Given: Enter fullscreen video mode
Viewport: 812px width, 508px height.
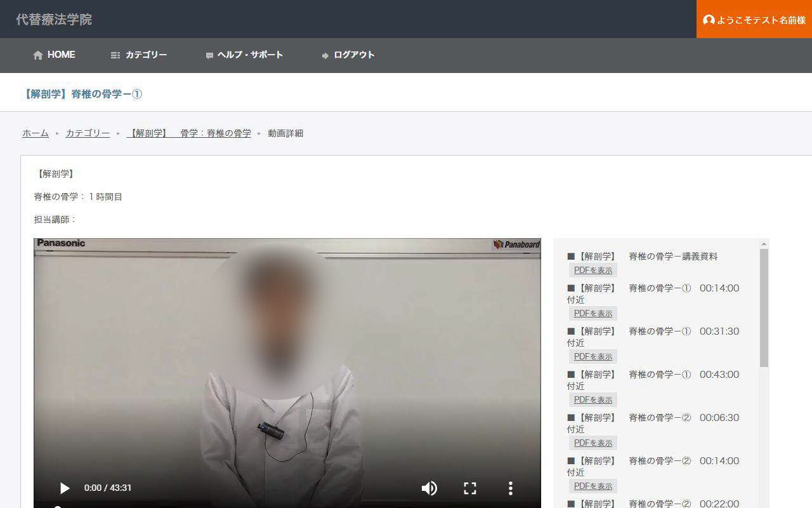Looking at the screenshot, I should tap(469, 488).
